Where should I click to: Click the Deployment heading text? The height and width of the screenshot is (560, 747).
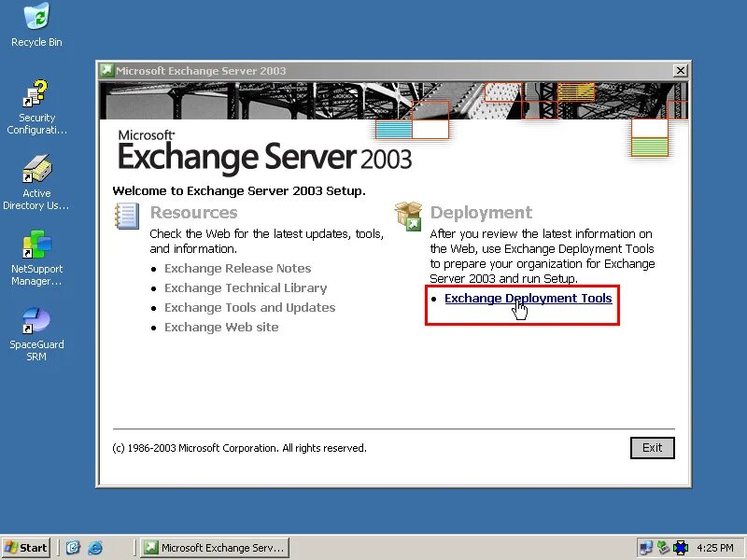[x=481, y=213]
